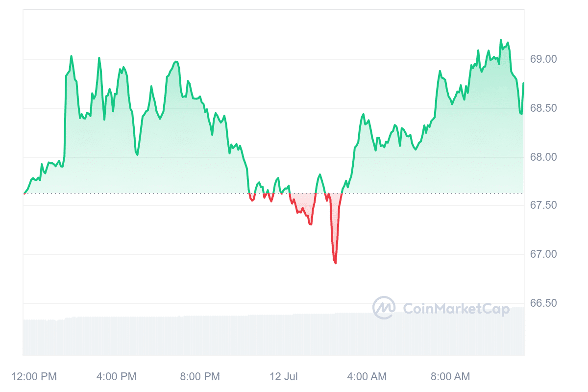588x392 pixels.
Task: Click the 8:00 AM time label
Action: (x=450, y=376)
